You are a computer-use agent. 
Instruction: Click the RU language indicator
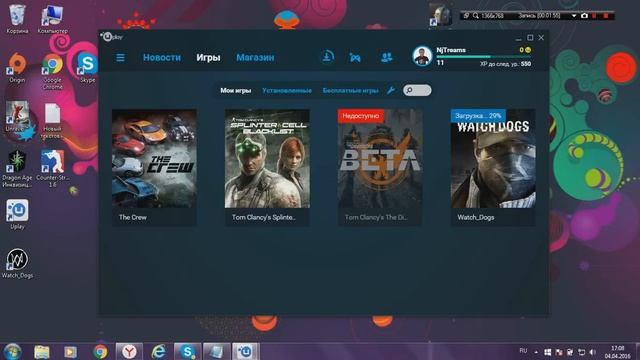[x=523, y=351]
